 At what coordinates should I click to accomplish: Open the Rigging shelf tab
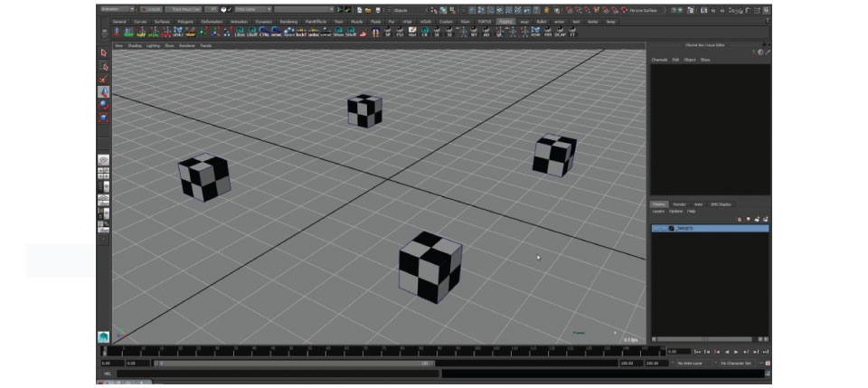(505, 22)
